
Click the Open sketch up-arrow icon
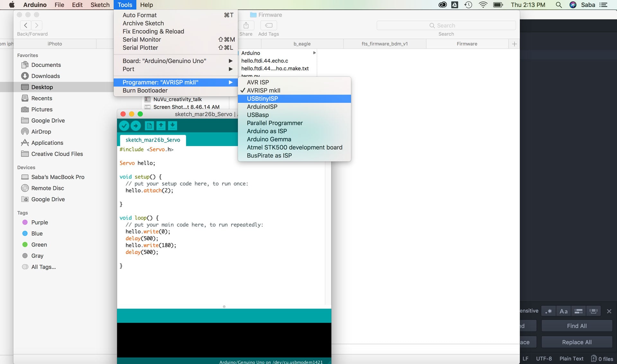(x=161, y=126)
